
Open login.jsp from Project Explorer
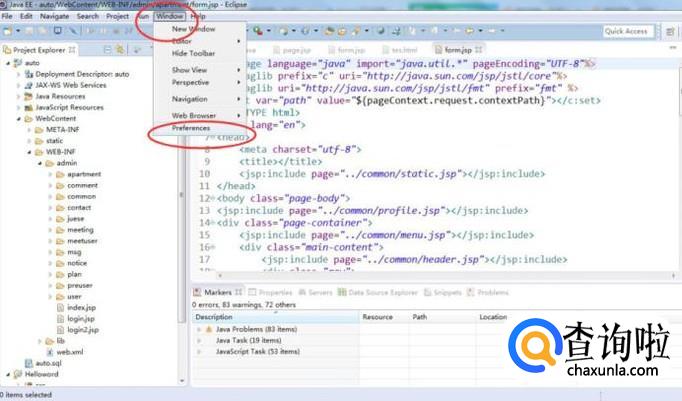(x=80, y=319)
